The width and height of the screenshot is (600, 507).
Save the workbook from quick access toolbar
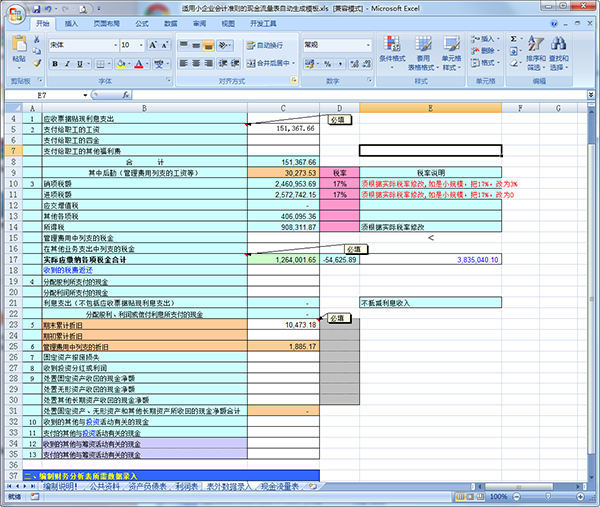coord(36,8)
